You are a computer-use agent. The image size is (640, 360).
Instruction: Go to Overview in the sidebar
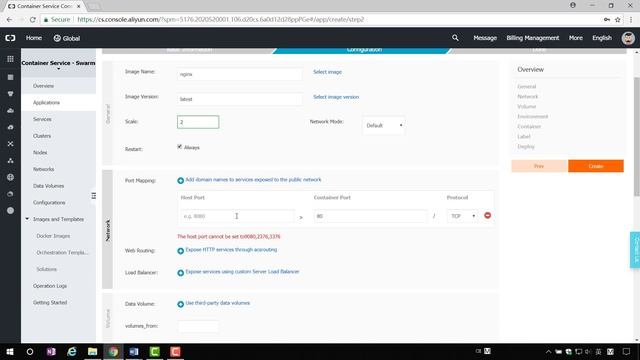click(x=44, y=86)
